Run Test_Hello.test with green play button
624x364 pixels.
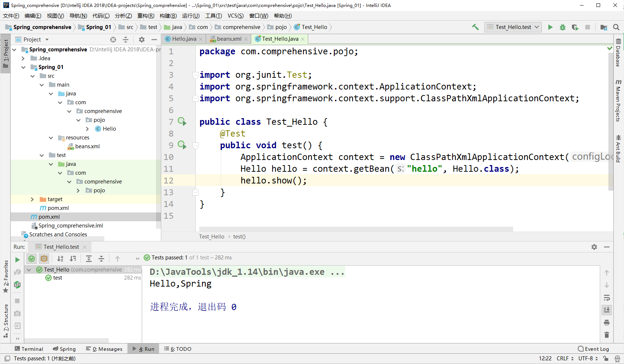[550, 27]
